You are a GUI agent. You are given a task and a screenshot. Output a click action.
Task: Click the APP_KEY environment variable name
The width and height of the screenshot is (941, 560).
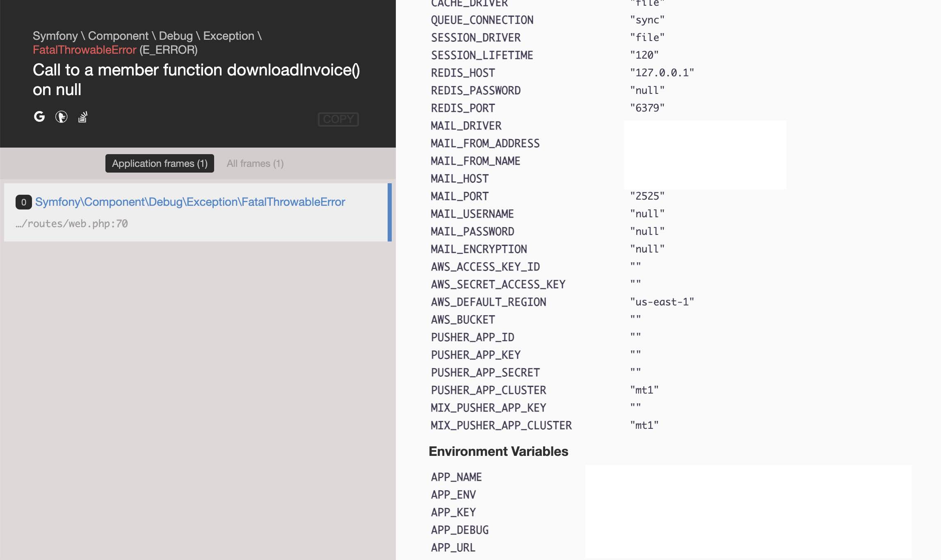coord(453,512)
